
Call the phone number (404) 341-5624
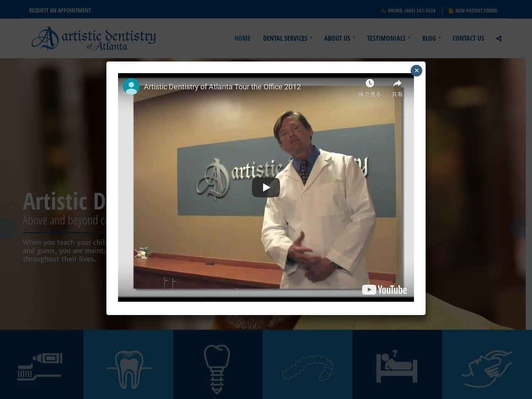point(411,10)
